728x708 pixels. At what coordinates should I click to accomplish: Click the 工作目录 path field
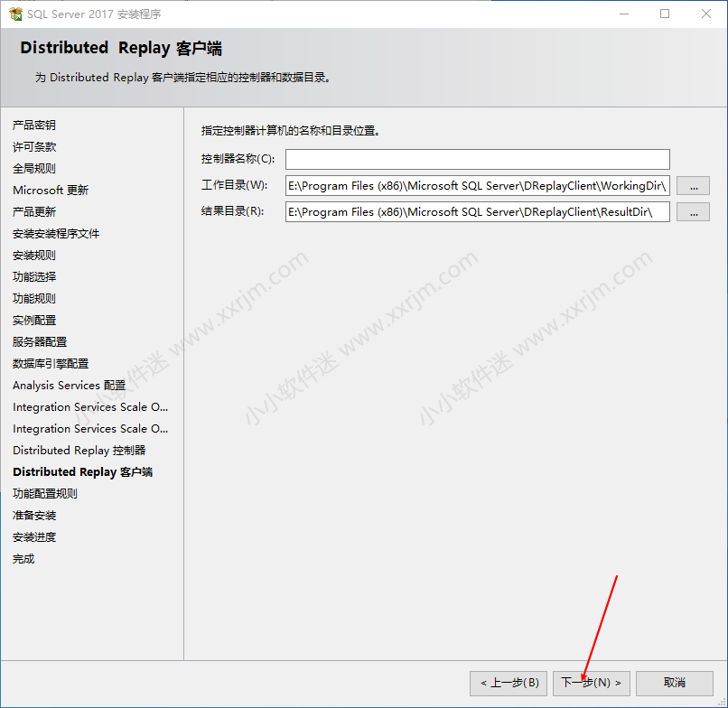[477, 186]
